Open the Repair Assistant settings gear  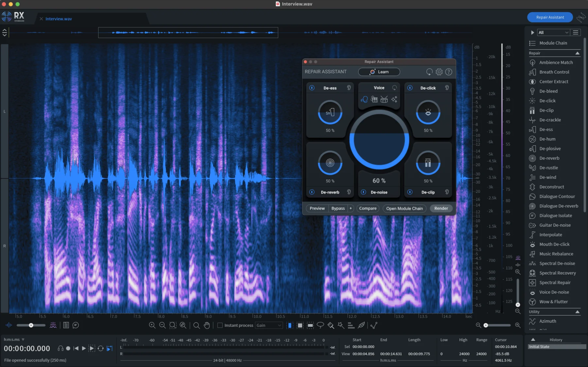click(439, 72)
